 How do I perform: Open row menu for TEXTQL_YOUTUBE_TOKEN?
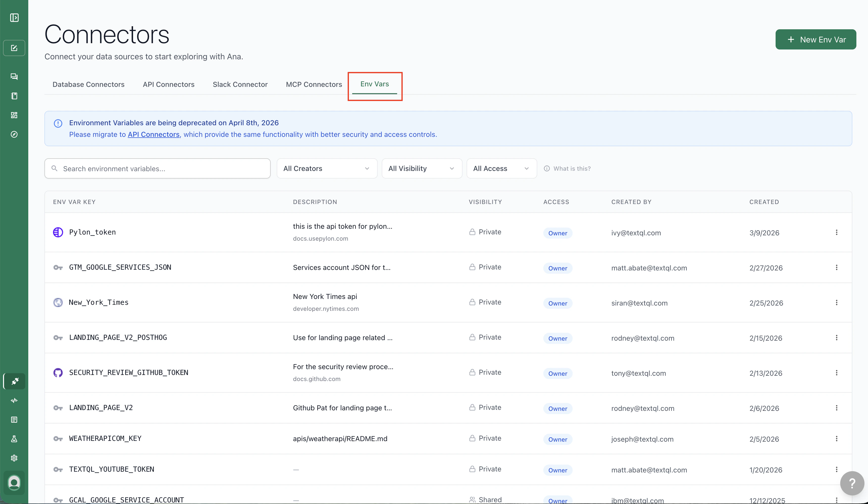[836, 470]
